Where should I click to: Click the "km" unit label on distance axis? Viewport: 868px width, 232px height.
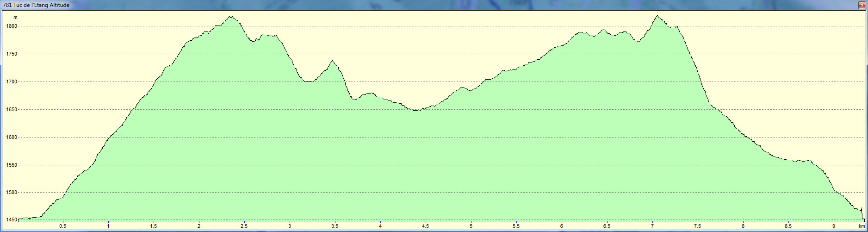pyautogui.click(x=862, y=226)
